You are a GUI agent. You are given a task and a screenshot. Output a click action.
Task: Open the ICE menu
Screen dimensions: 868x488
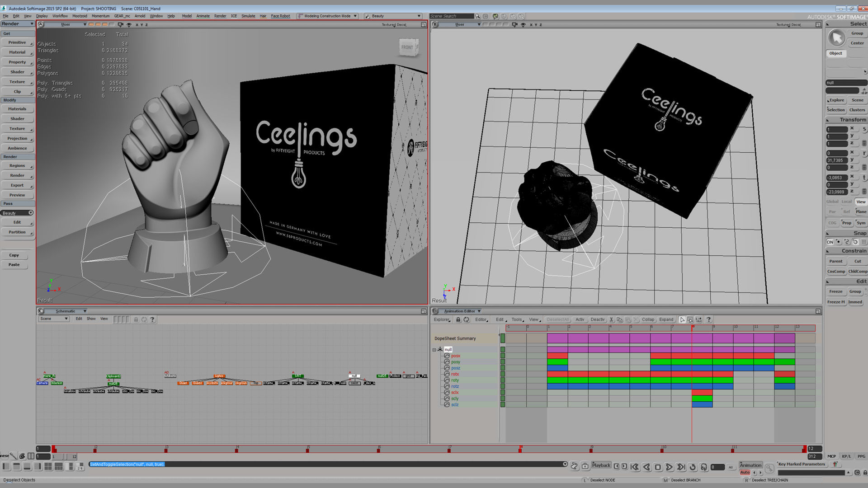(234, 16)
